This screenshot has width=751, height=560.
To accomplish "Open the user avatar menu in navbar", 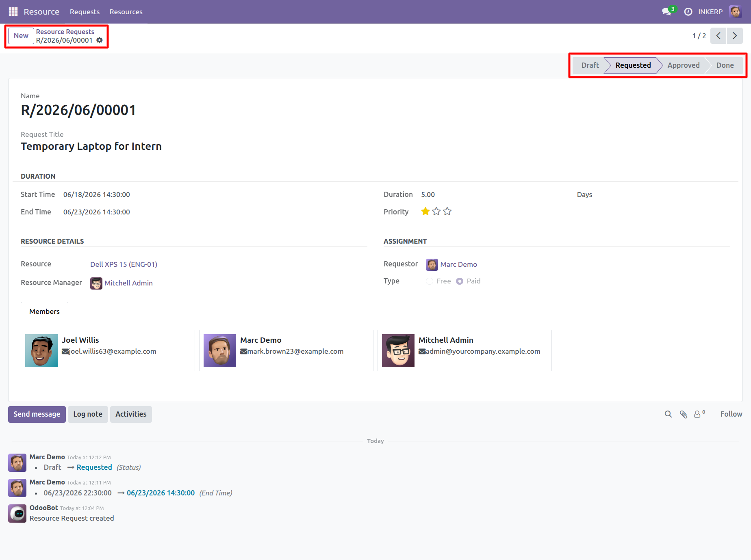I will click(736, 12).
